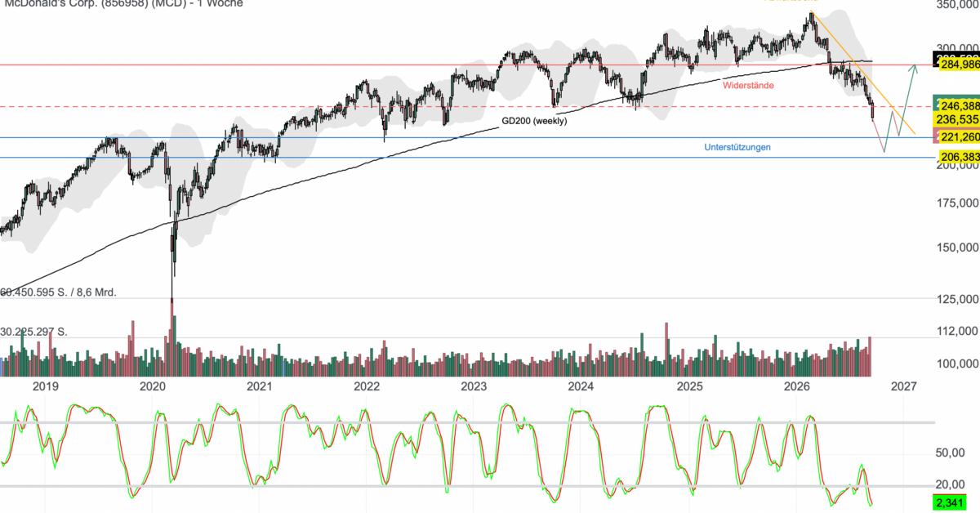
Task: Click the Unterstützungen annotation text
Action: 737,147
